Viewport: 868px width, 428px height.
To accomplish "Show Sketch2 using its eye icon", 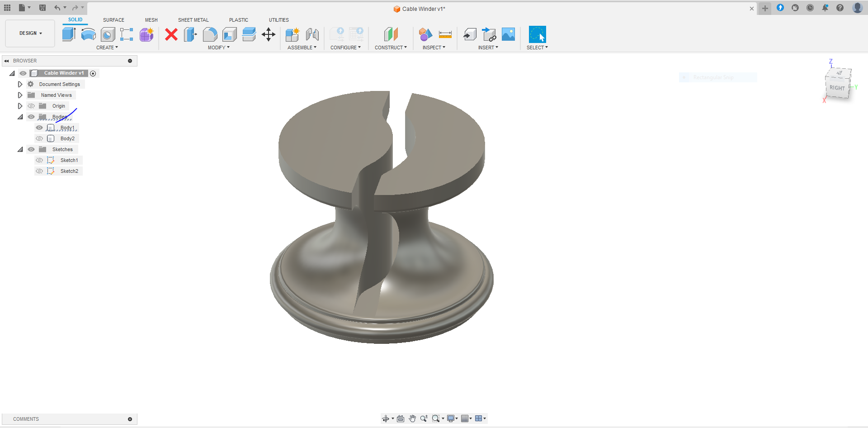I will point(39,171).
